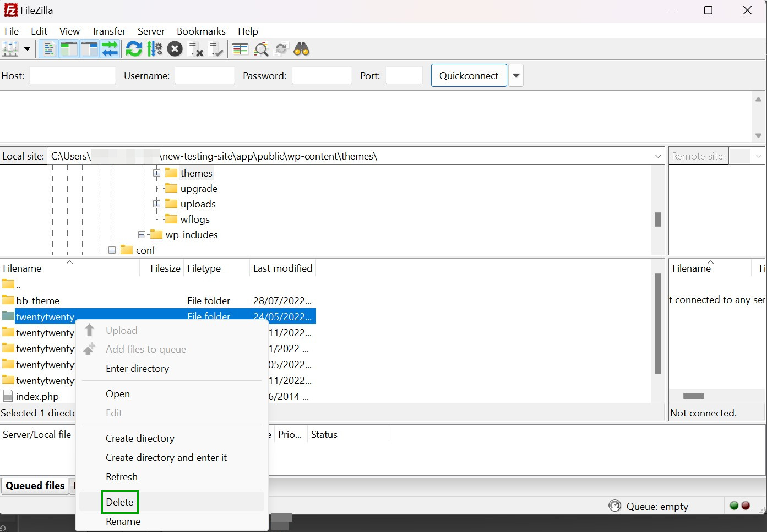Select the wflogs folder in tree

(x=195, y=219)
